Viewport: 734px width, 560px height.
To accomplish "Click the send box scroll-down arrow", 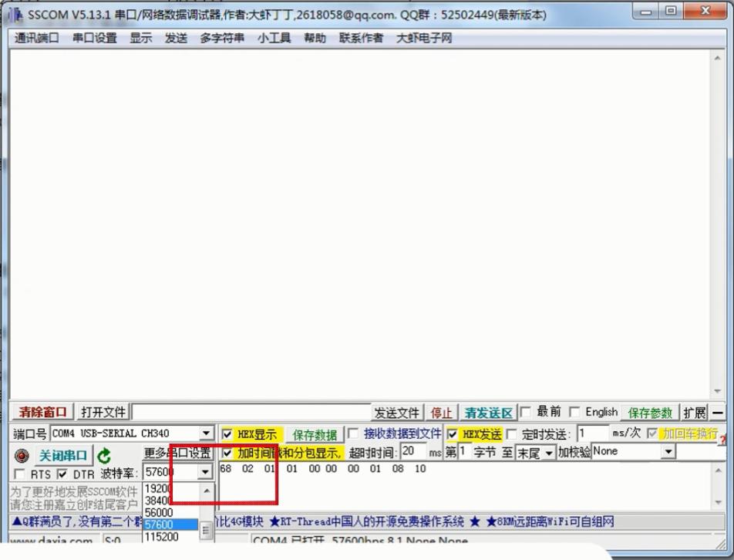I will click(x=718, y=502).
